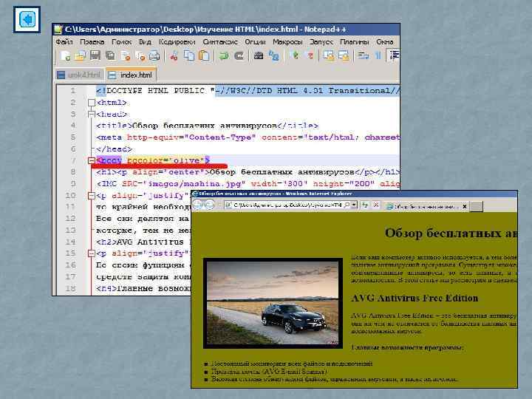Click the body bgcolor="olive" code line

pos(153,160)
